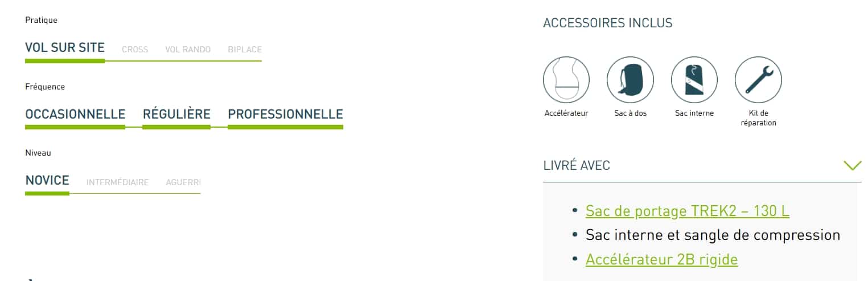Click the Kit de réparation wrench icon
The height and width of the screenshot is (281, 868).
[758, 79]
